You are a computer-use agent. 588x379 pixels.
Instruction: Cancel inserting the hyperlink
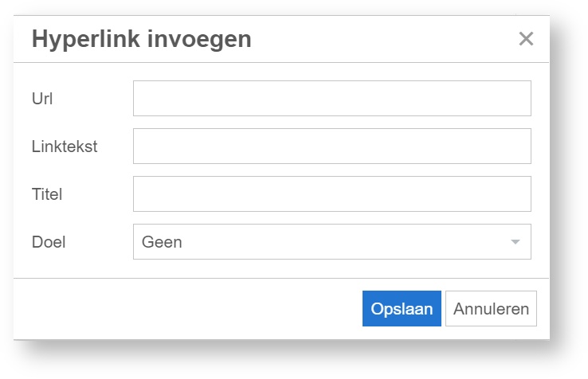tap(491, 309)
